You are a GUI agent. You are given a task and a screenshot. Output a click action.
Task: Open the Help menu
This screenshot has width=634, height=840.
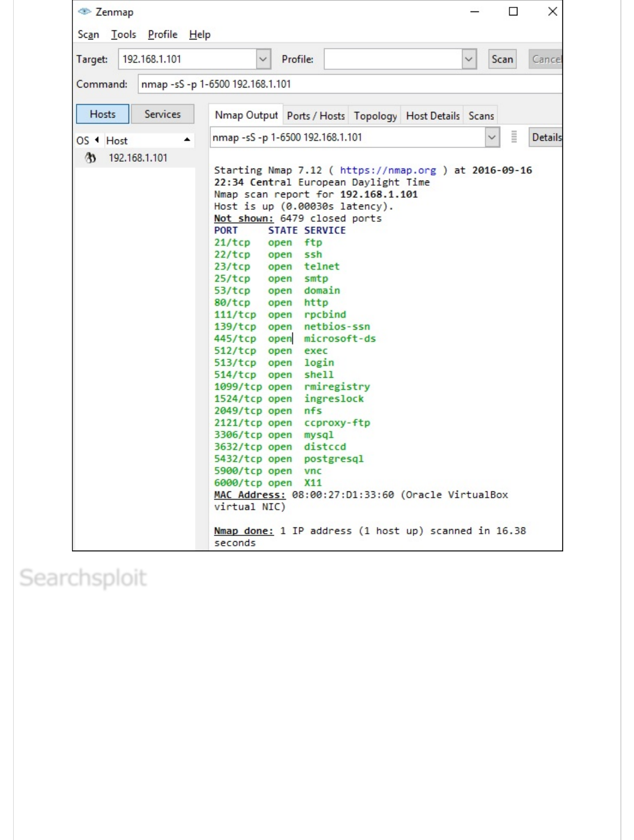[x=199, y=34]
